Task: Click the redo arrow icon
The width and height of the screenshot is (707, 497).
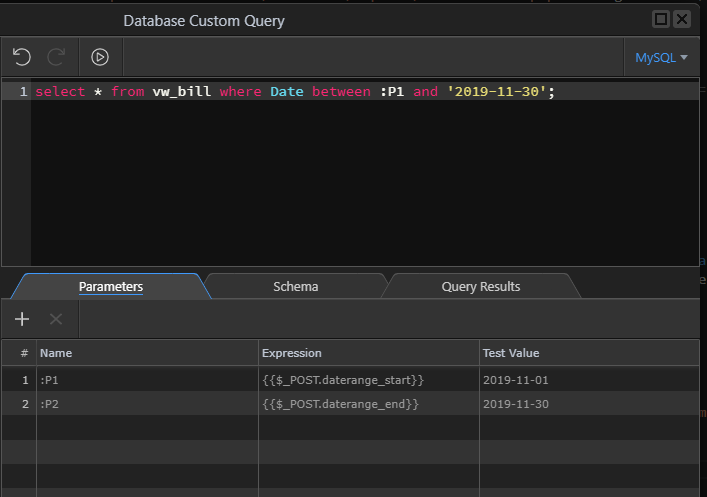Action: [56, 57]
